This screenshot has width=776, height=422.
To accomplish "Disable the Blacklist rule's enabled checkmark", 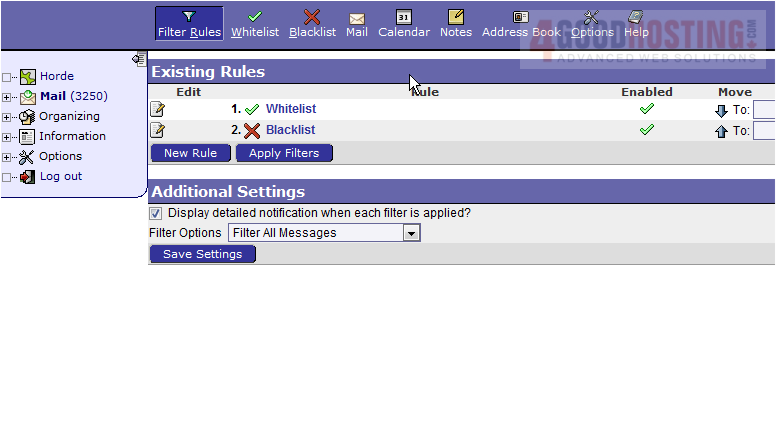I will pyautogui.click(x=647, y=130).
